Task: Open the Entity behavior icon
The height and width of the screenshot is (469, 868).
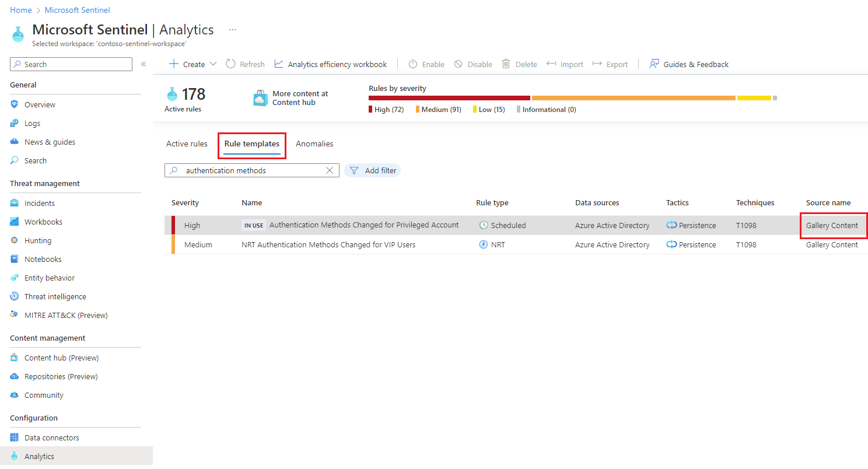Action: [15, 278]
